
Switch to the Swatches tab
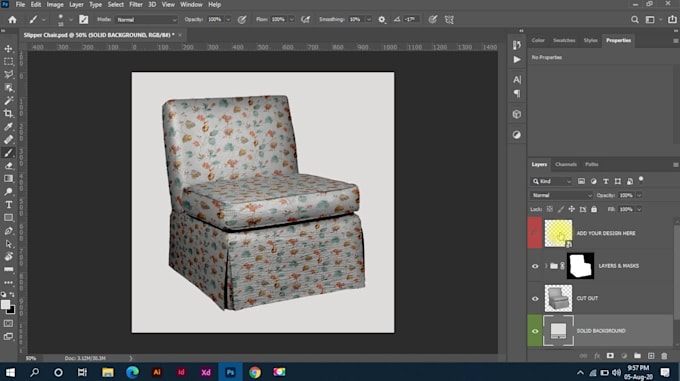pos(564,40)
